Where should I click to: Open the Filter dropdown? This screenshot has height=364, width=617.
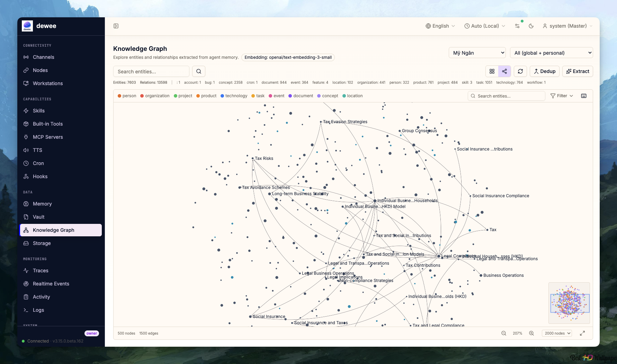tap(562, 96)
